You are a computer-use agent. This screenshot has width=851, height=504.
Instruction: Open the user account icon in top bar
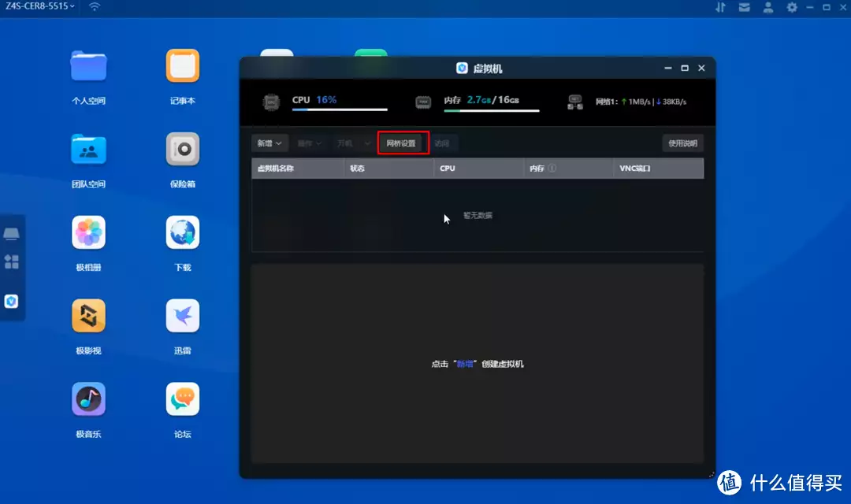(768, 7)
